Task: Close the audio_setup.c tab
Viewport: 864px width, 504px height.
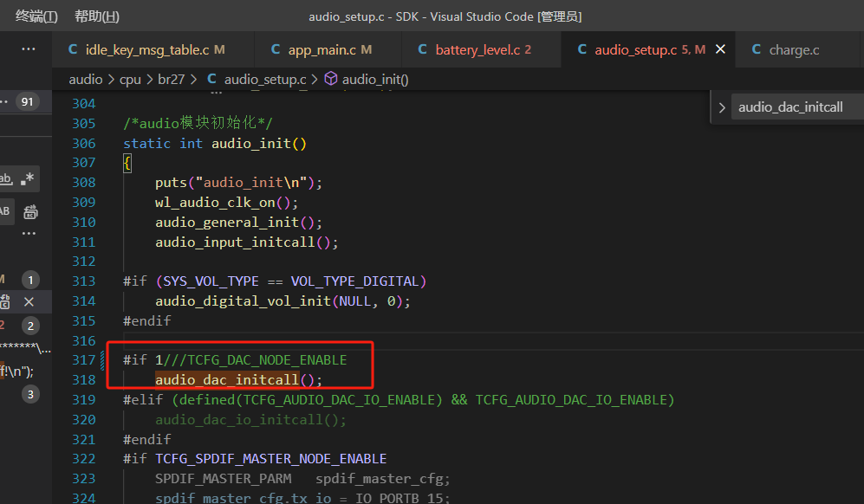Action: [x=720, y=49]
